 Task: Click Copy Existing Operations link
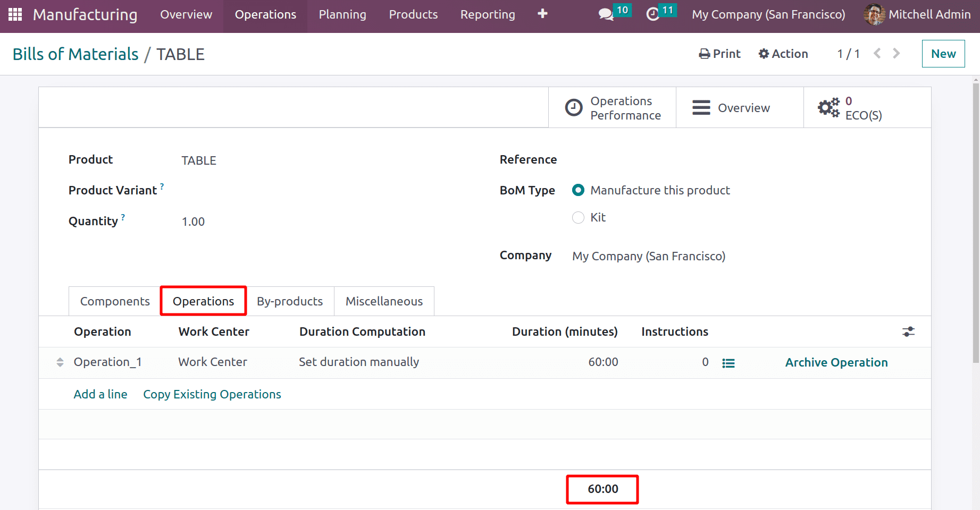[x=212, y=394]
